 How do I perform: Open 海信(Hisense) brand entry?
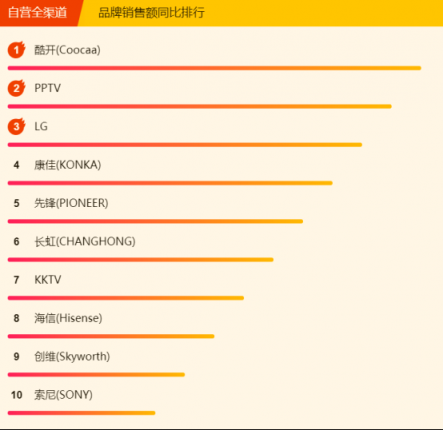68,318
